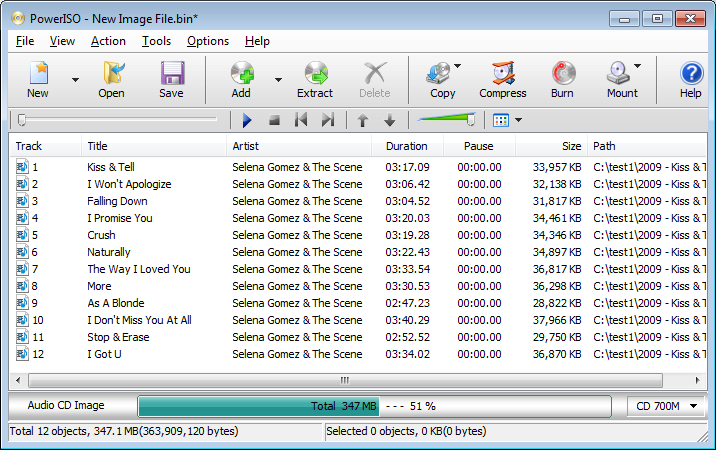Expand the Add button dropdown arrow

point(278,80)
